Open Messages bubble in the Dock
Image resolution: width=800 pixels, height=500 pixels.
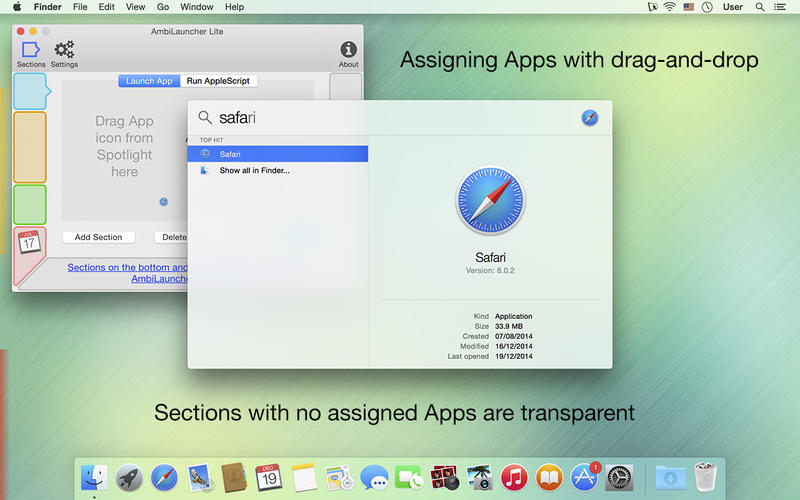[x=374, y=478]
